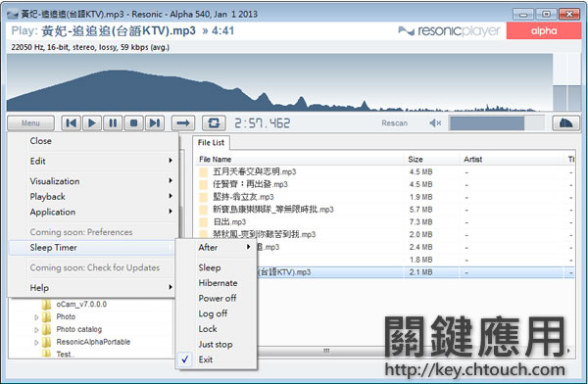Viewport: 588px width, 384px height.
Task: Toggle the sequential play arrow button
Action: pyautogui.click(x=183, y=123)
